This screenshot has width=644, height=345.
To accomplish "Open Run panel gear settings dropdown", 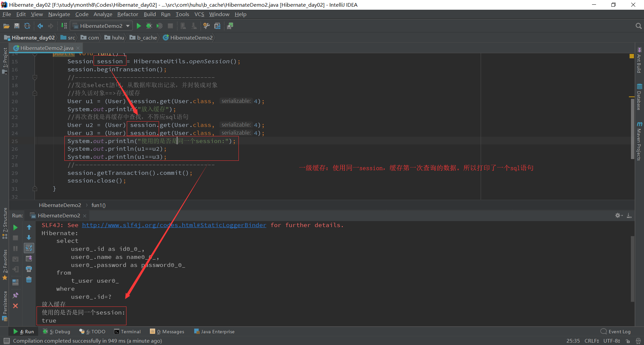I will coord(619,215).
